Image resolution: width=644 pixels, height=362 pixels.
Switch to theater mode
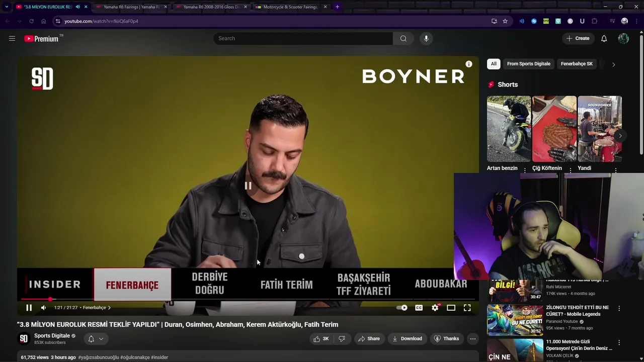451,308
